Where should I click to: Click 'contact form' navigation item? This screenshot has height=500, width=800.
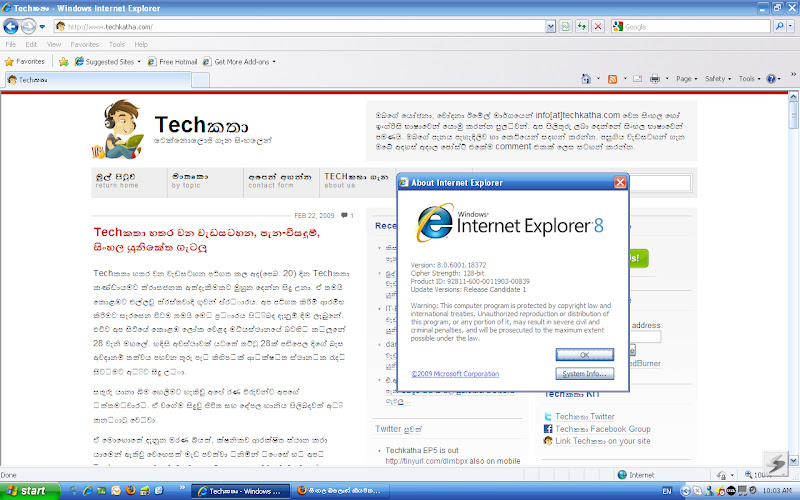coord(271,186)
